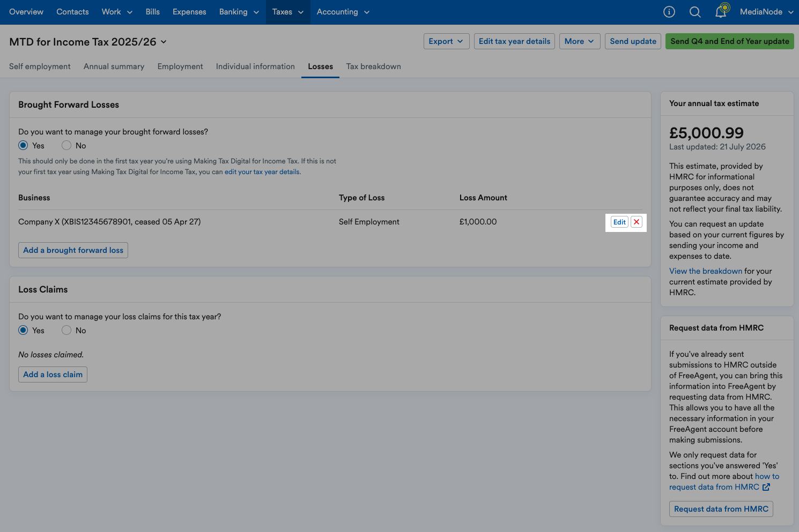Click the No losses claimed. text
The height and width of the screenshot is (532, 799).
click(51, 355)
